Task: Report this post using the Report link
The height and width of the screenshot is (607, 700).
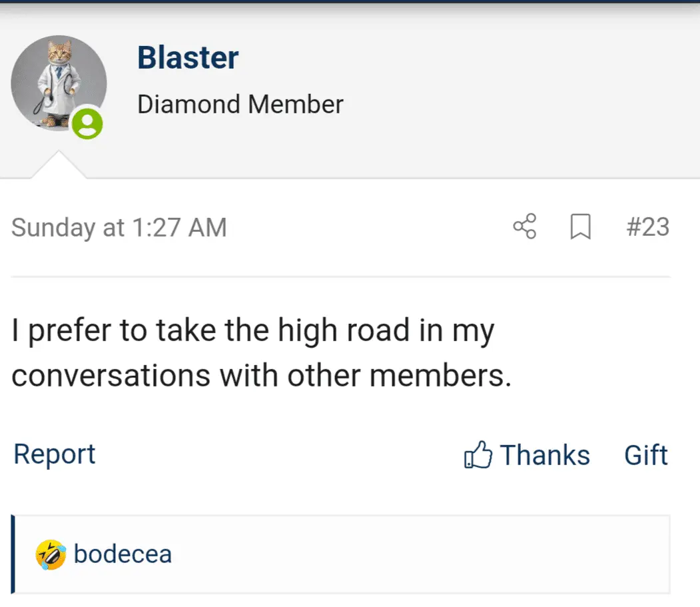Action: pos(55,454)
